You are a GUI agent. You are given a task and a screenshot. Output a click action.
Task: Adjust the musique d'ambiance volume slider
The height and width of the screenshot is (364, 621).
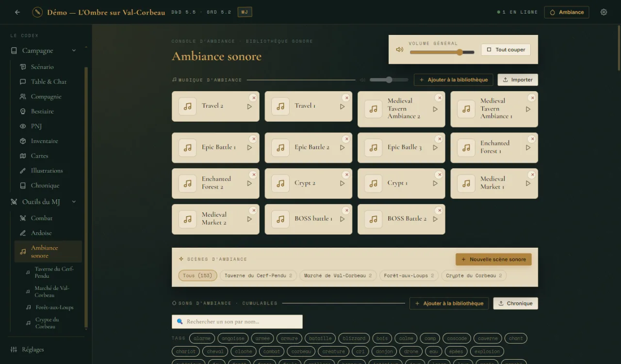click(x=389, y=80)
